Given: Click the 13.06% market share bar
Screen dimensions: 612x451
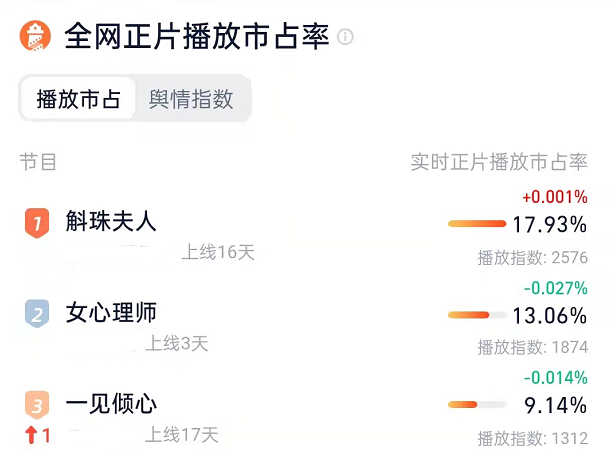Looking at the screenshot, I should coord(477,315).
